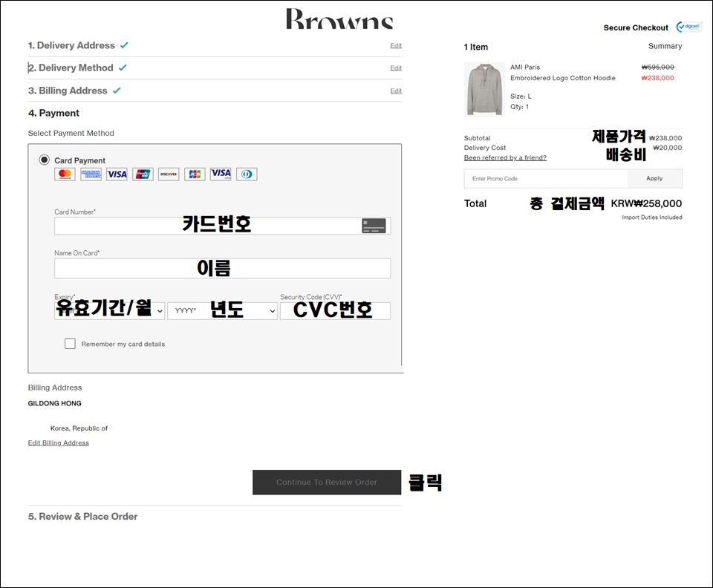713x588 pixels.
Task: Open the expiry year YYYY dropdown
Action: pos(222,311)
